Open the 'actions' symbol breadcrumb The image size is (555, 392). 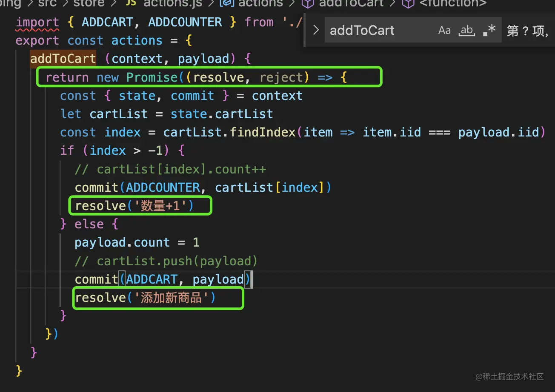pos(260,3)
